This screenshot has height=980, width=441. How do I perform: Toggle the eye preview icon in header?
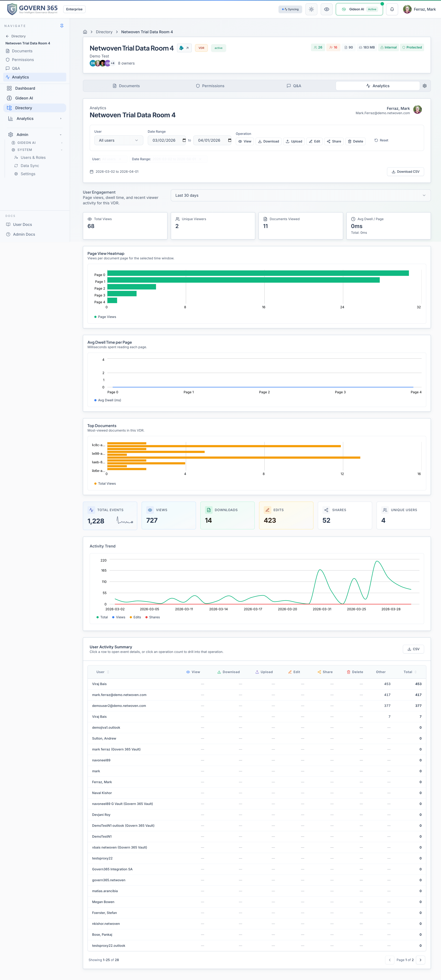tap(327, 9)
